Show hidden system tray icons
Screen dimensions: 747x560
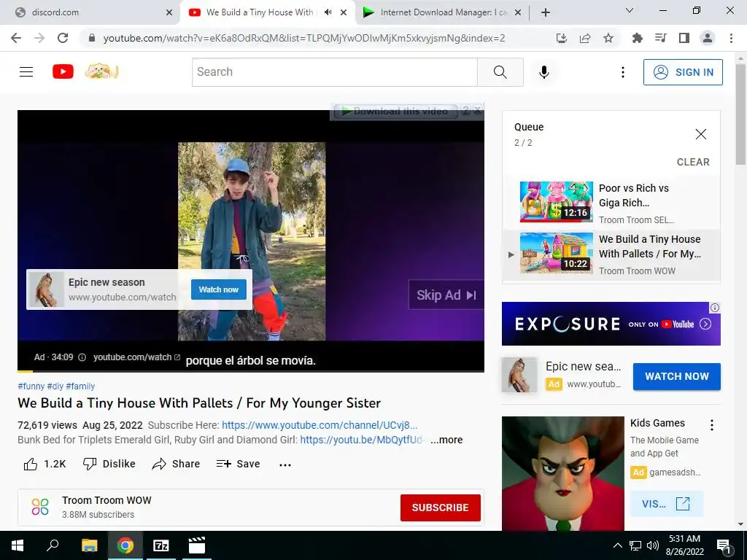point(617,545)
